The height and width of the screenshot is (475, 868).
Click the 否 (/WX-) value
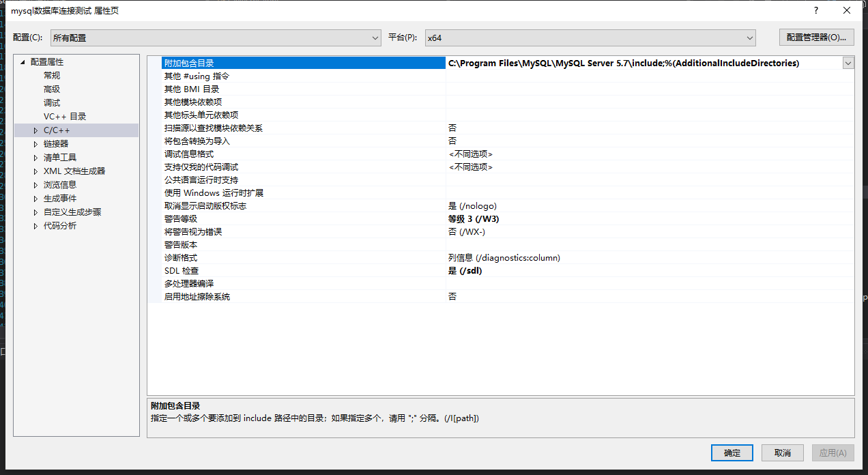[466, 232]
